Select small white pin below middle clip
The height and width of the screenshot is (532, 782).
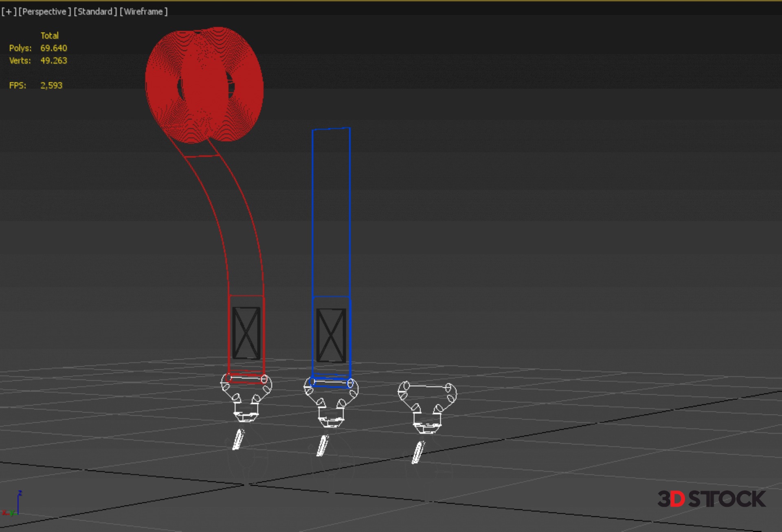coord(323,446)
